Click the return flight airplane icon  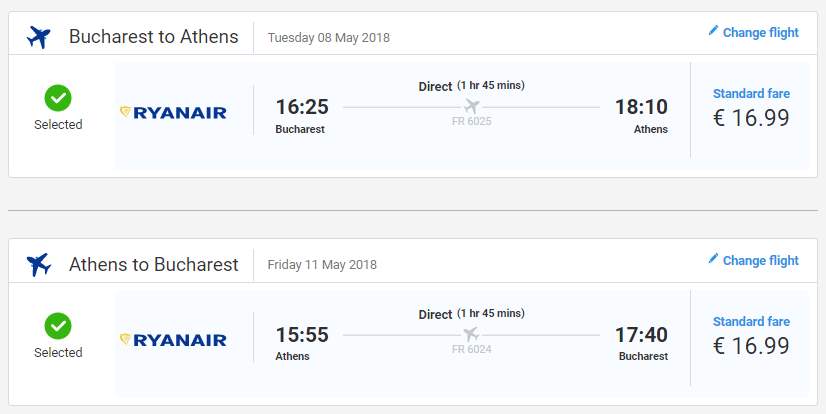coord(39,265)
